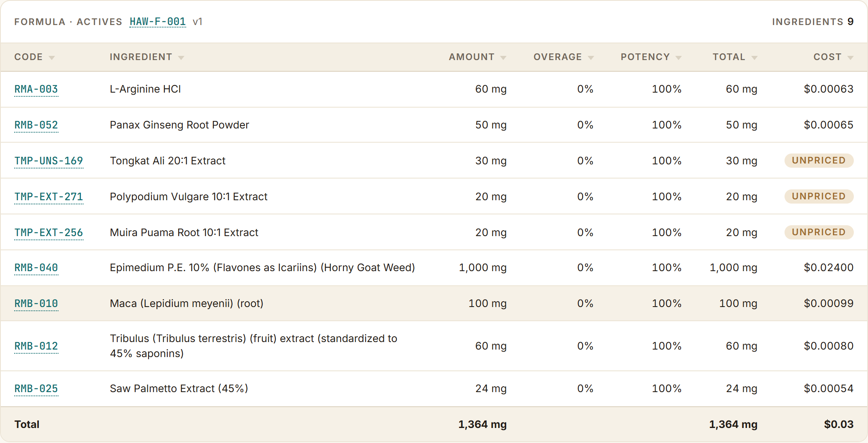Open the HAW-F-001 formula link

(158, 22)
